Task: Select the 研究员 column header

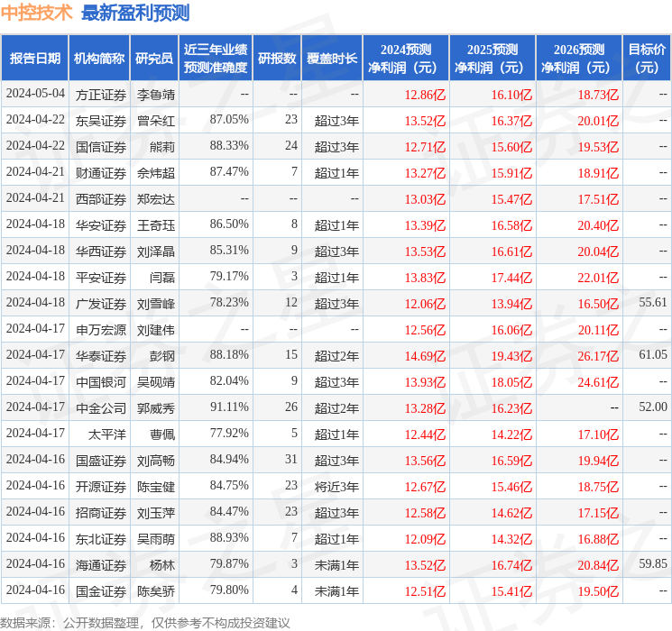Action: tap(154, 59)
